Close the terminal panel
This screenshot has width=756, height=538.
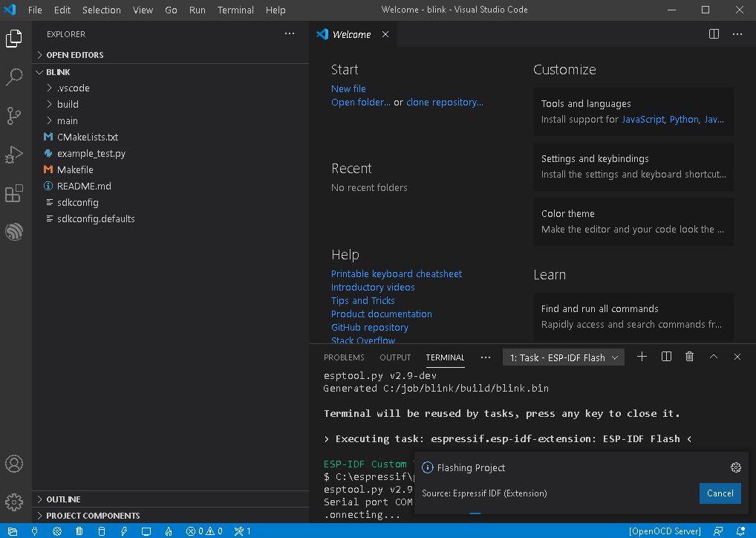pos(737,357)
